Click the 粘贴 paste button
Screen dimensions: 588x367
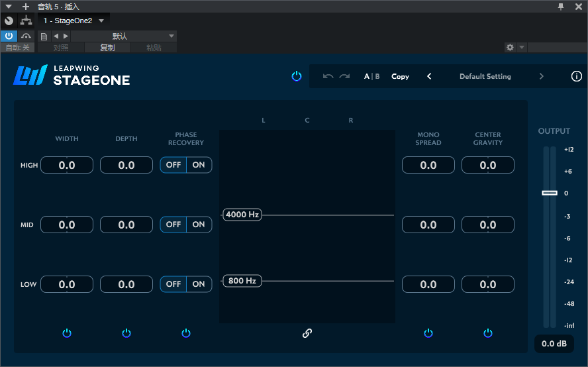click(x=154, y=48)
